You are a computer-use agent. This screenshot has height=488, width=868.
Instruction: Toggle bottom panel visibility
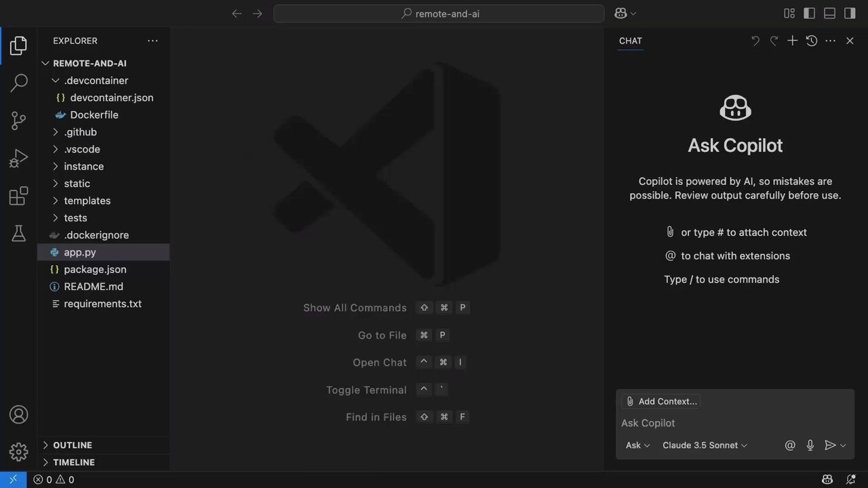[829, 13]
